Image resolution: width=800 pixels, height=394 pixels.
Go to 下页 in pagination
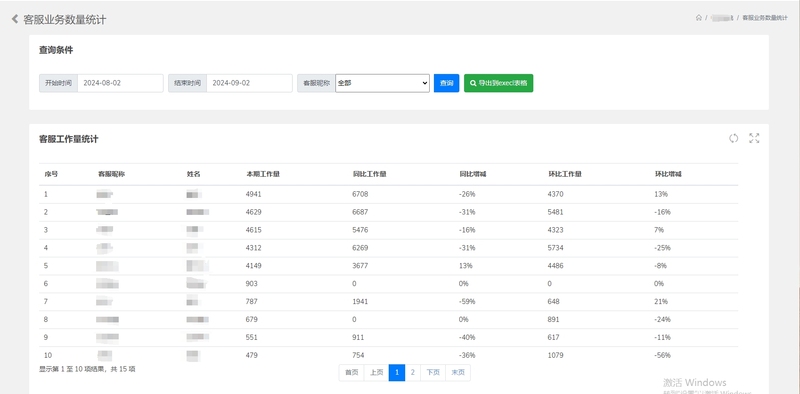click(x=433, y=373)
